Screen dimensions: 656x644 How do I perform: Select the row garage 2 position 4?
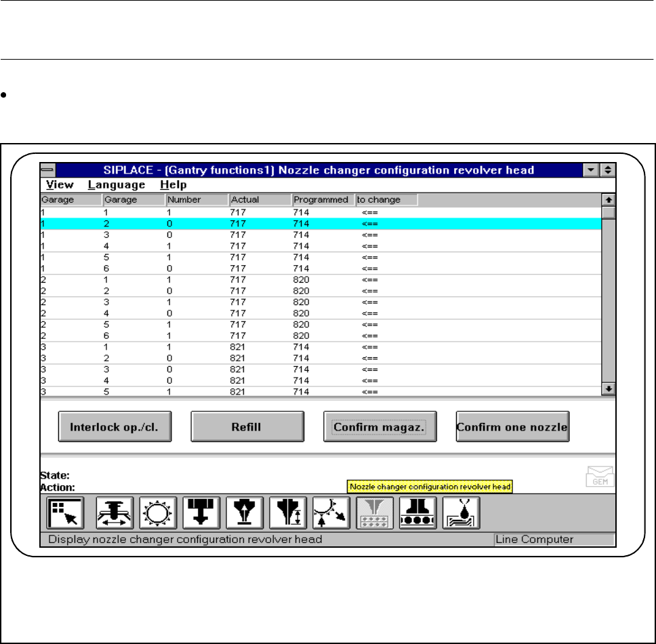click(321, 313)
